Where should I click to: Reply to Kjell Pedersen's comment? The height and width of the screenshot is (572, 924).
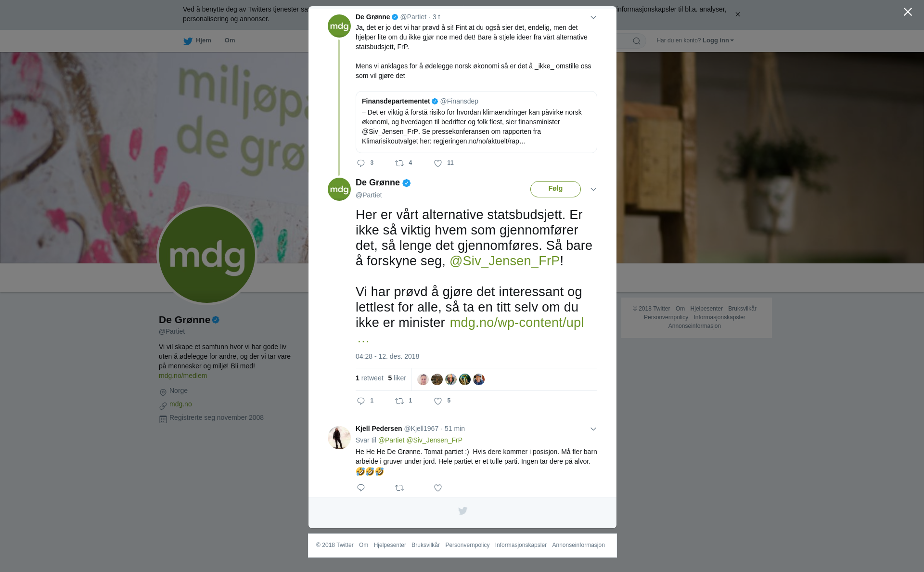(x=361, y=488)
